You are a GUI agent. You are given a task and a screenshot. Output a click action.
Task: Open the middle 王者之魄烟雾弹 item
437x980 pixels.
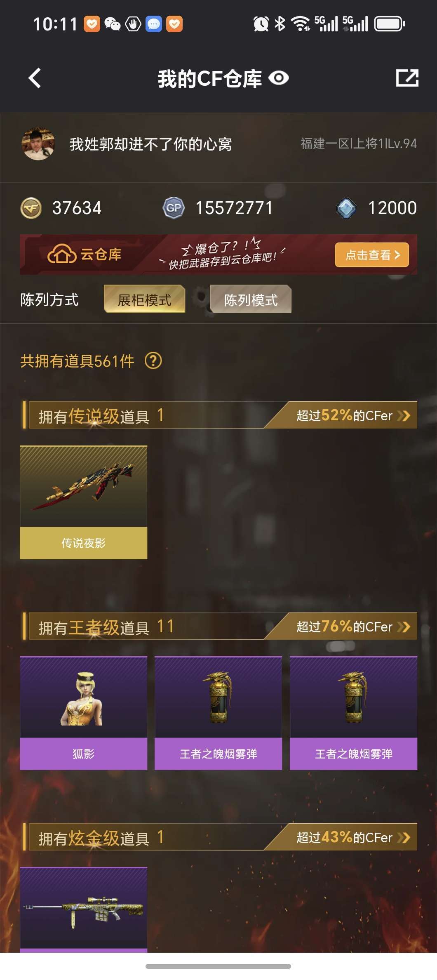(x=218, y=713)
